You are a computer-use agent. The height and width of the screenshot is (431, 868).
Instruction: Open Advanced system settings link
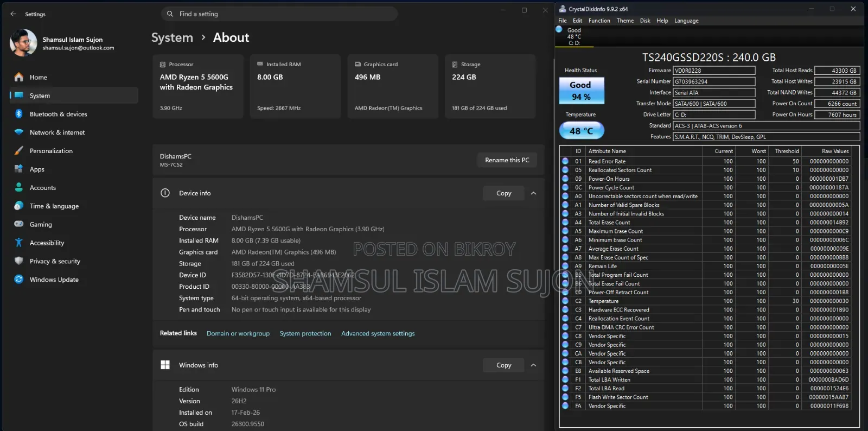(x=378, y=333)
